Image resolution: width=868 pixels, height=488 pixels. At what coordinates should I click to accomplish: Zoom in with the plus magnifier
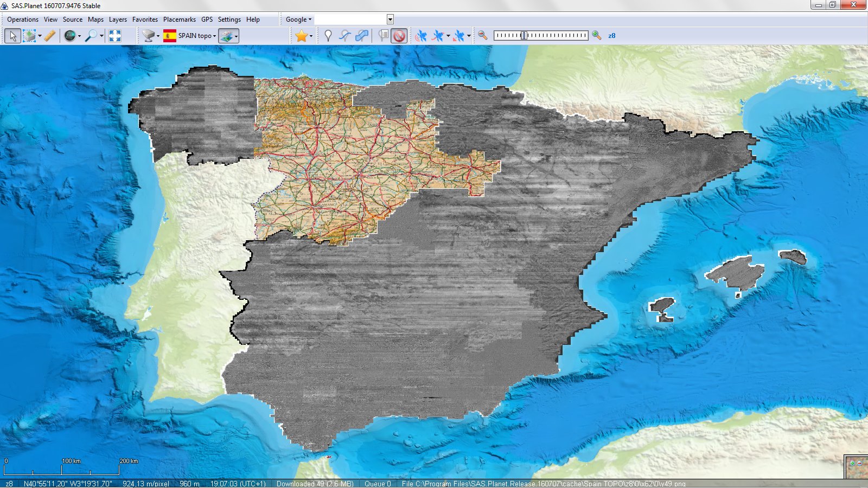pos(597,36)
